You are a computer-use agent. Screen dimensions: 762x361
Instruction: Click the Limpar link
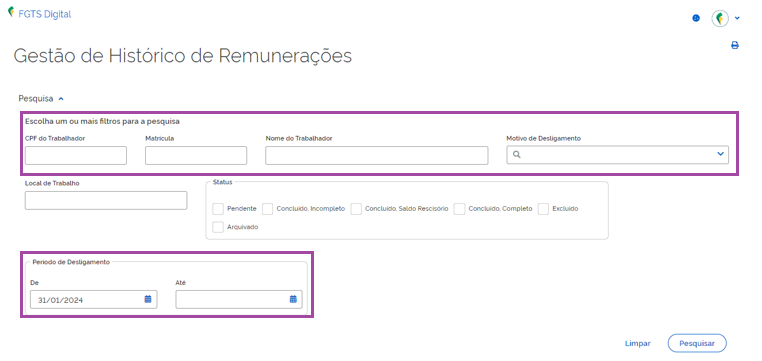coord(638,343)
